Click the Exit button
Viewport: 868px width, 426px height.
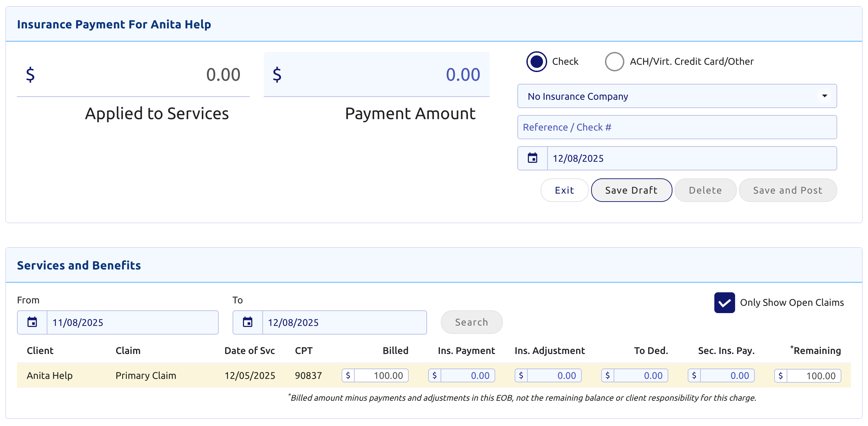(x=564, y=190)
